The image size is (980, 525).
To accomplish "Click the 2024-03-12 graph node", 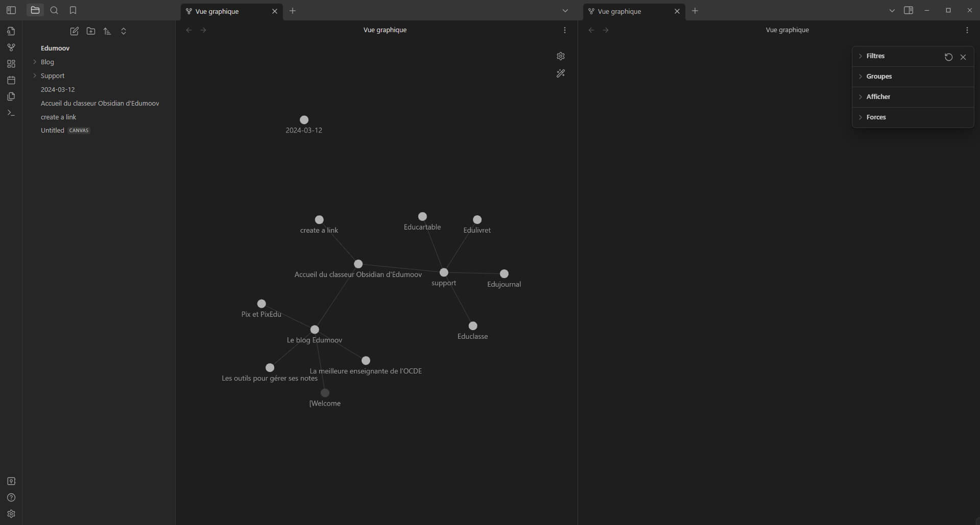I will point(304,120).
